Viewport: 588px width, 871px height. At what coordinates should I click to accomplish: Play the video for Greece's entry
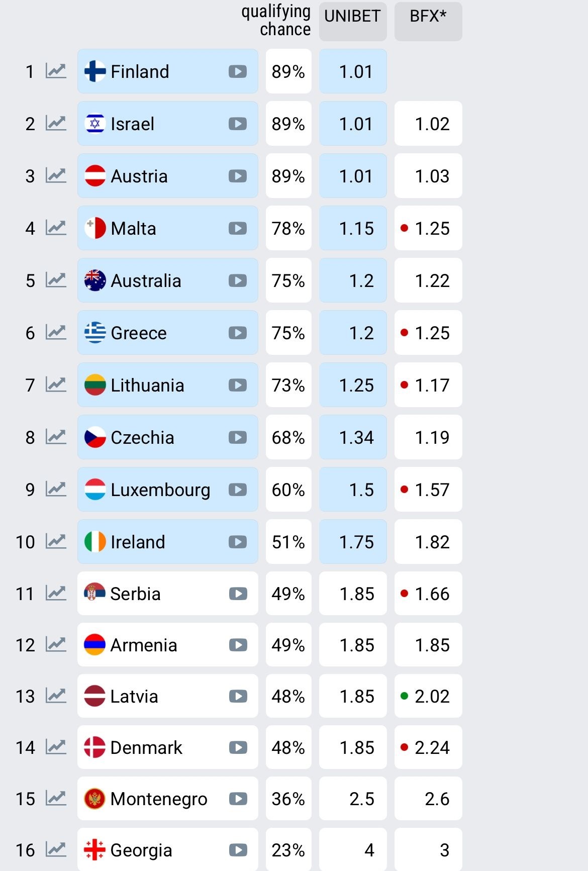(x=238, y=333)
